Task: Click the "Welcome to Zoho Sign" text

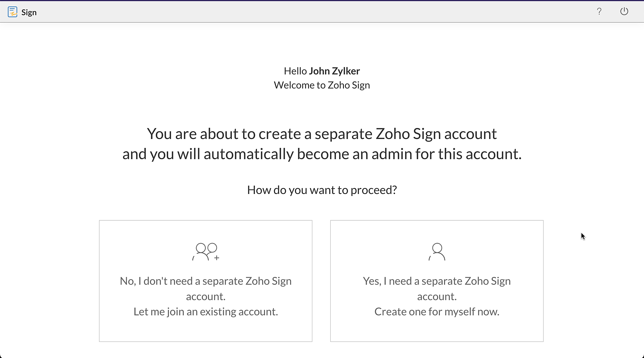Action: click(322, 85)
